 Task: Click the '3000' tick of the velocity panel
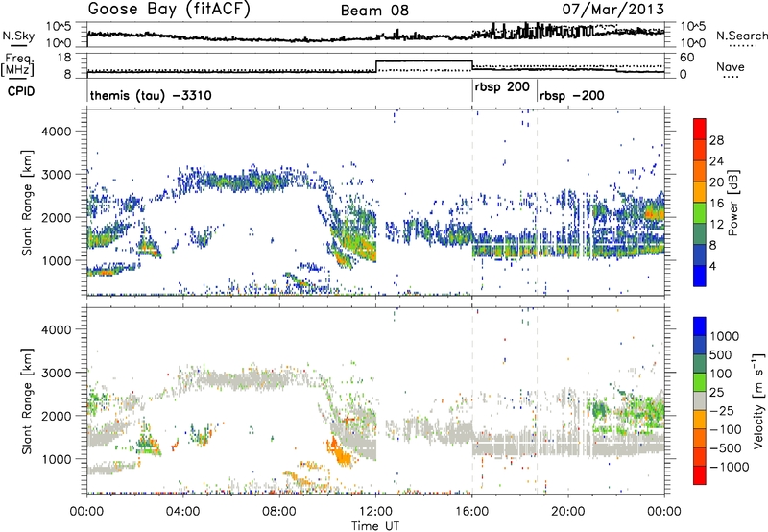tap(56, 373)
